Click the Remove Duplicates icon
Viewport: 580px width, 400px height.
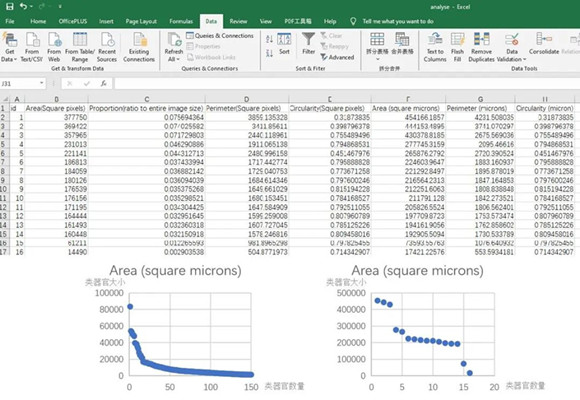[x=482, y=39]
